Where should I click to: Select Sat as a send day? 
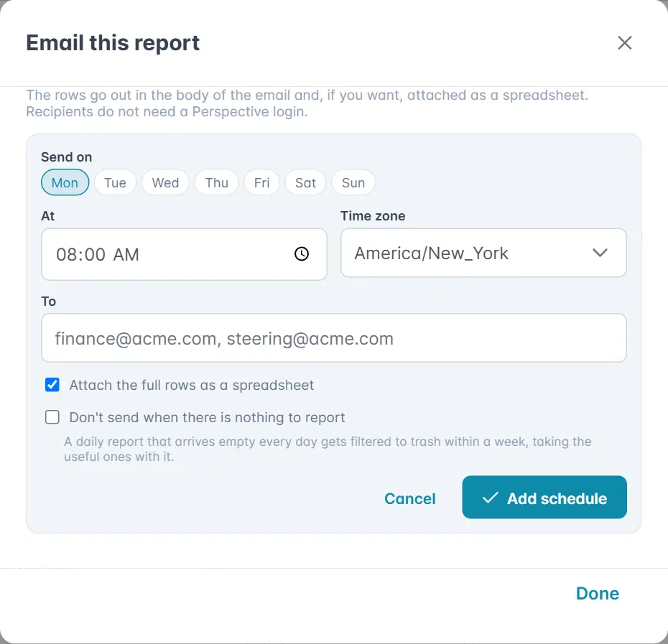tap(305, 182)
